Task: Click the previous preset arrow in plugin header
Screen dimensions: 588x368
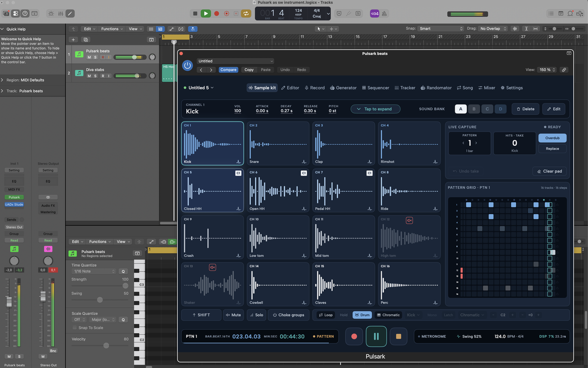Action: 201,70
